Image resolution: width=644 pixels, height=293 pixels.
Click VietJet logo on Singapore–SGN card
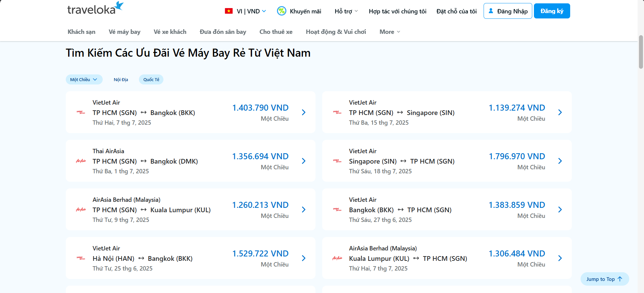coord(337,161)
